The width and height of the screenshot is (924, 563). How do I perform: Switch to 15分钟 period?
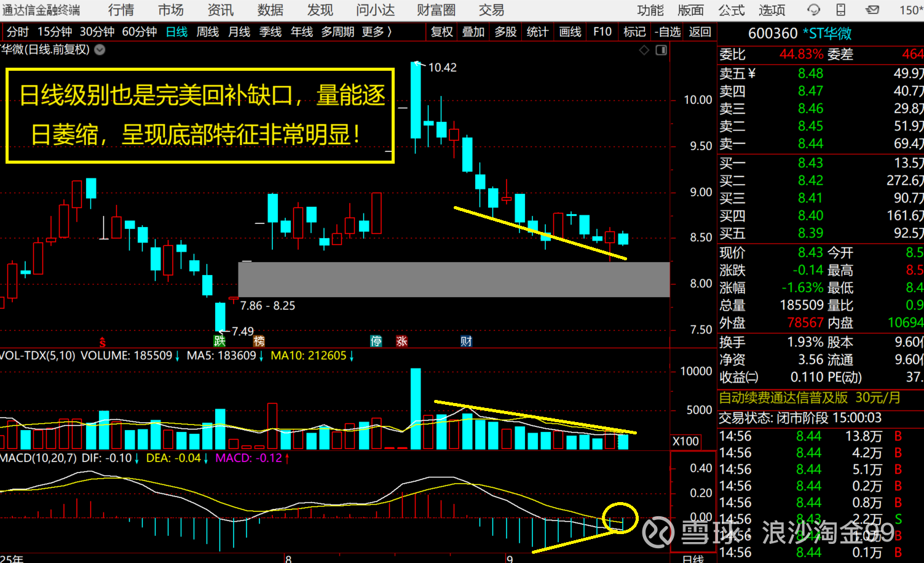[55, 31]
